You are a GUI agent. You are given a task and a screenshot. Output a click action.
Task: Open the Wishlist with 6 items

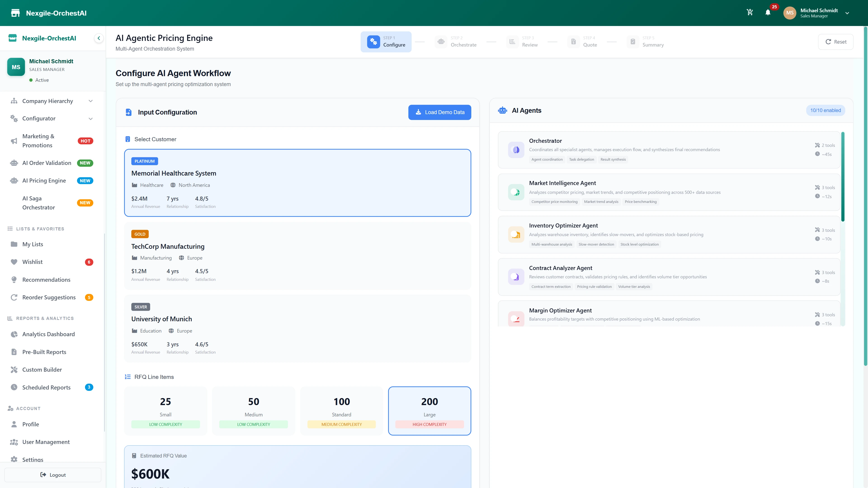(32, 262)
